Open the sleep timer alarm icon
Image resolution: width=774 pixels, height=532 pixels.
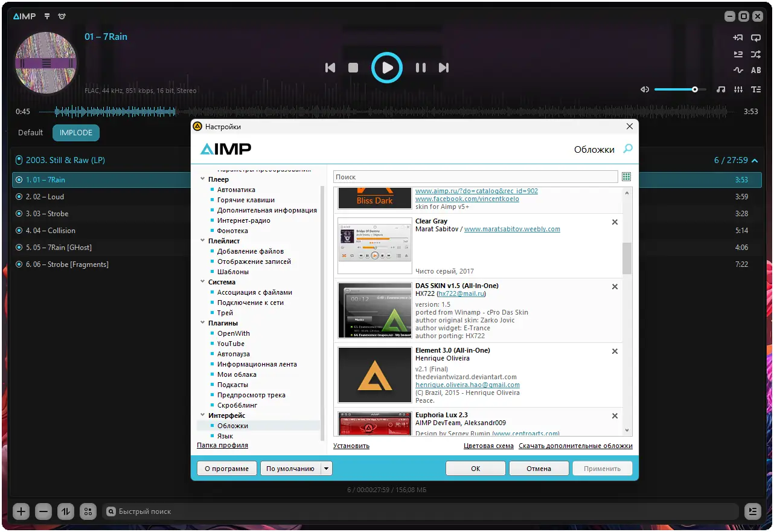[x=62, y=16]
